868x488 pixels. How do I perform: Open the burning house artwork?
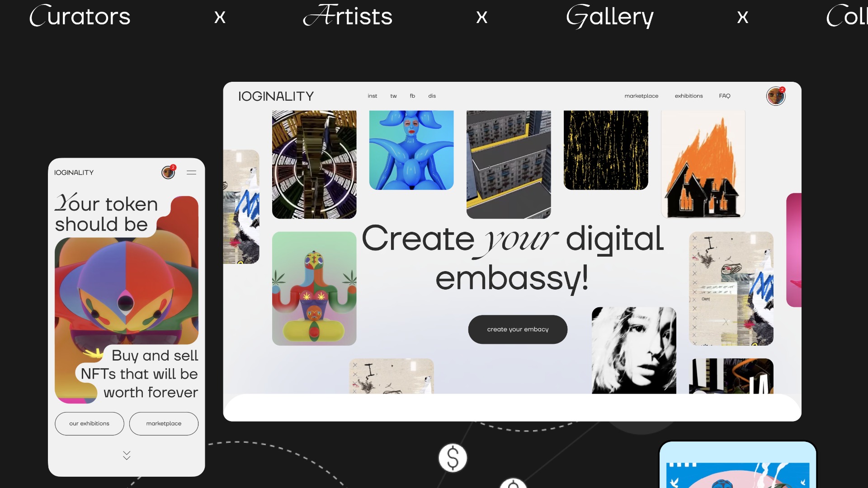pos(703,164)
